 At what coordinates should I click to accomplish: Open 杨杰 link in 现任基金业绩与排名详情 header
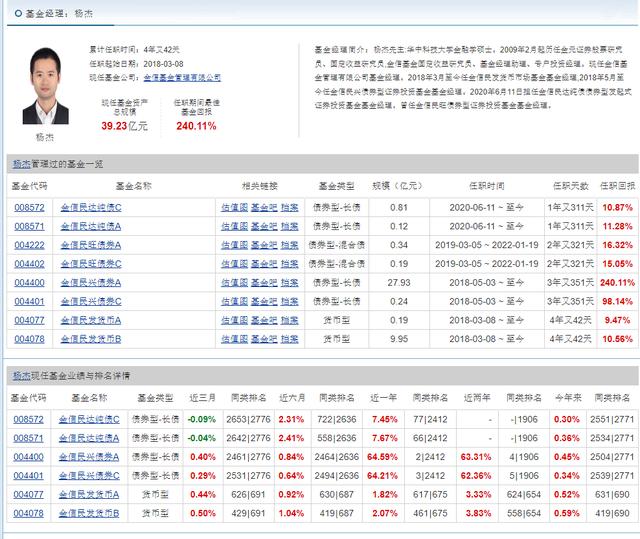coord(22,376)
